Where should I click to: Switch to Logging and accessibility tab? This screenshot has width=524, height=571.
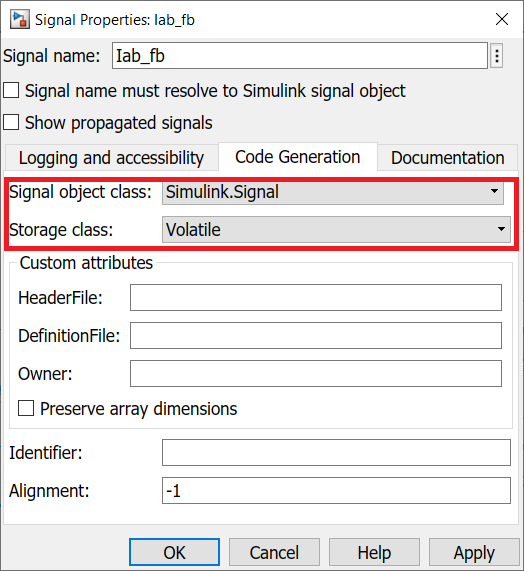click(111, 158)
